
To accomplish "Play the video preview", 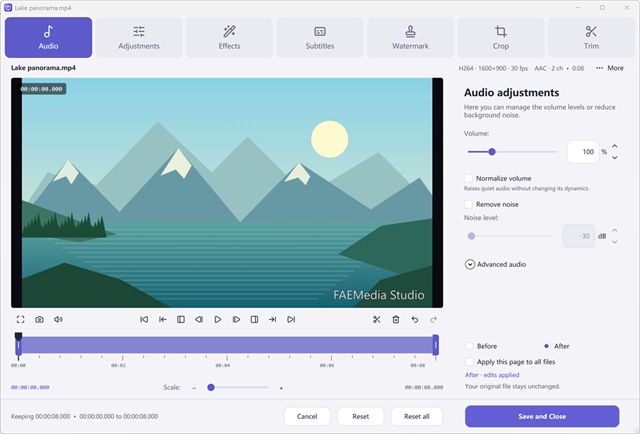I will click(x=218, y=320).
